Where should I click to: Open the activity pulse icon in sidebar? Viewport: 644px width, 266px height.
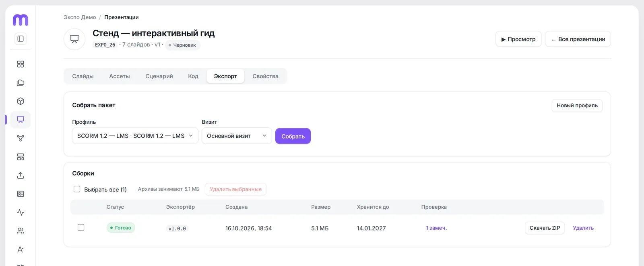click(21, 212)
